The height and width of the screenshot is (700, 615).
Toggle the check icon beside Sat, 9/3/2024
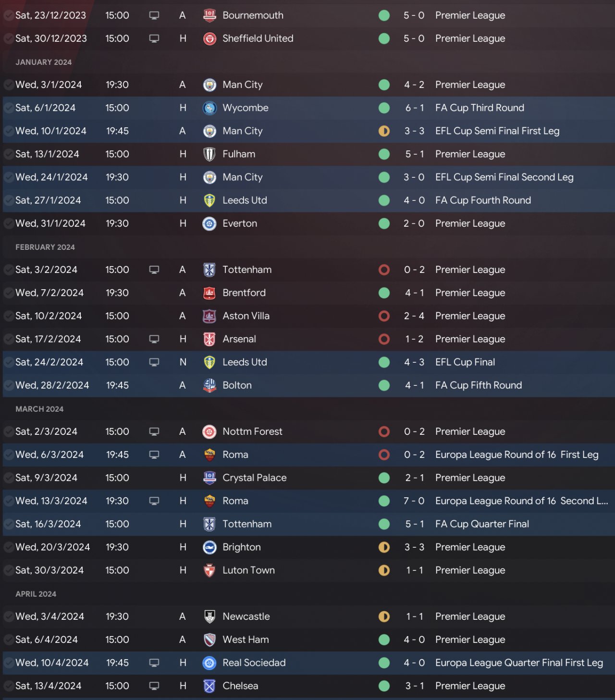click(8, 478)
